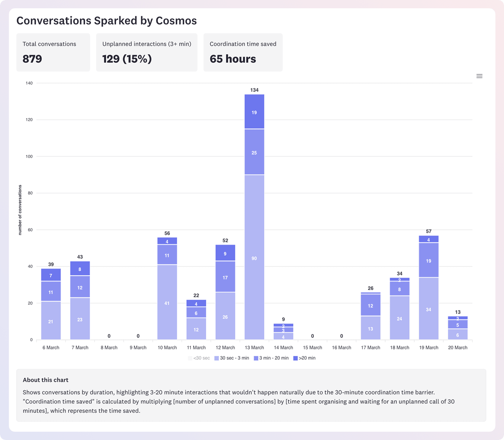The width and height of the screenshot is (504, 440).
Task: Click the Coordination time saved card
Action: click(x=243, y=52)
